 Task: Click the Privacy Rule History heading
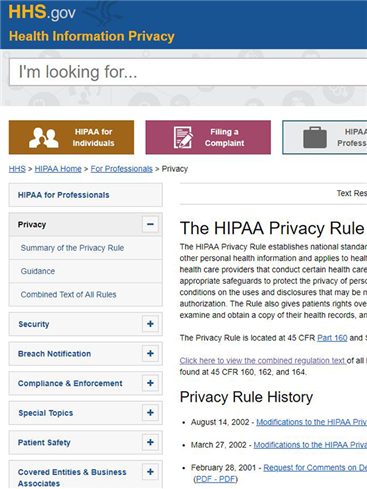(x=246, y=397)
